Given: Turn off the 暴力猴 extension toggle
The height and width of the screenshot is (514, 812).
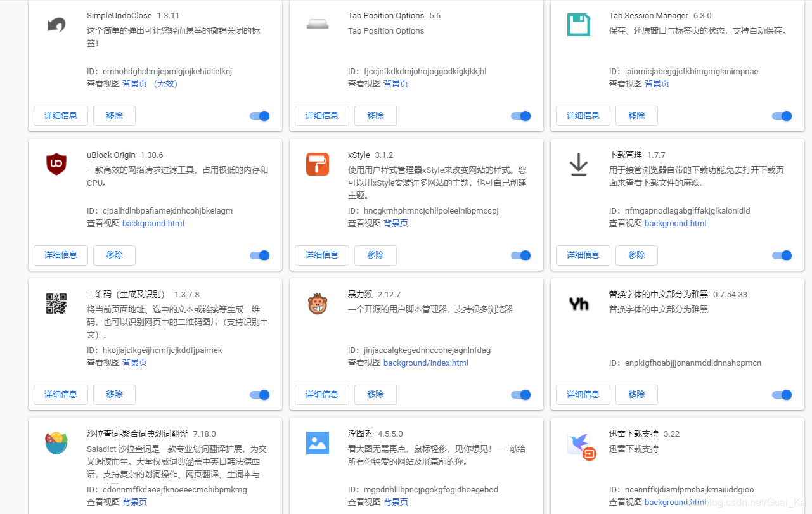Looking at the screenshot, I should [x=521, y=395].
